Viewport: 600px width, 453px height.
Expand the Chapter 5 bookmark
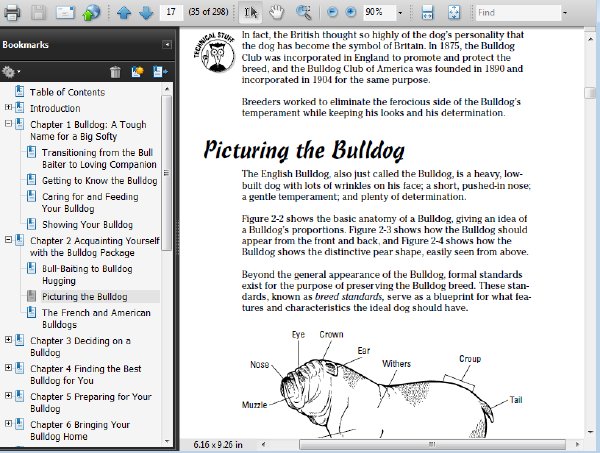8,396
